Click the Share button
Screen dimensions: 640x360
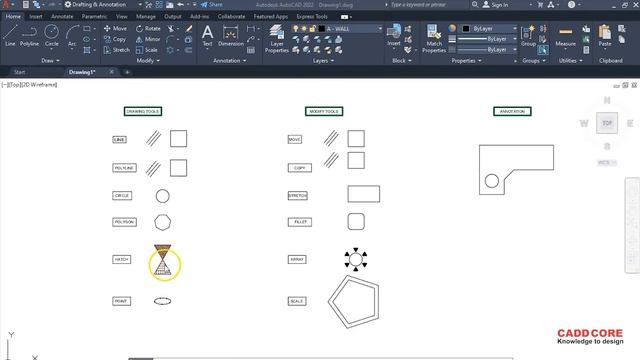211,4
